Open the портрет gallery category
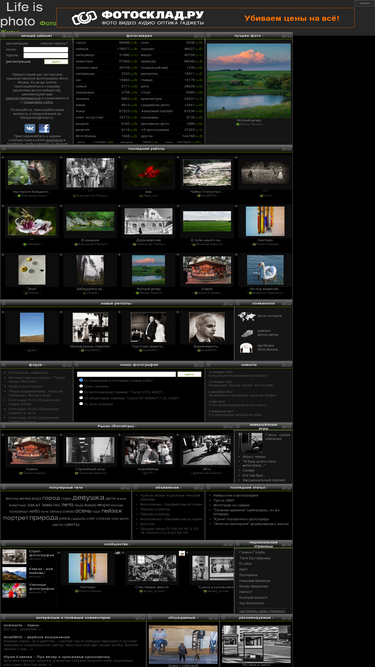 pyautogui.click(x=147, y=49)
